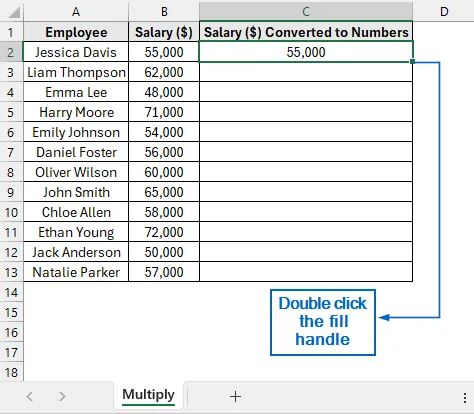Select the Oliver Wilson cell
This screenshot has height=414, width=474.
click(x=76, y=172)
